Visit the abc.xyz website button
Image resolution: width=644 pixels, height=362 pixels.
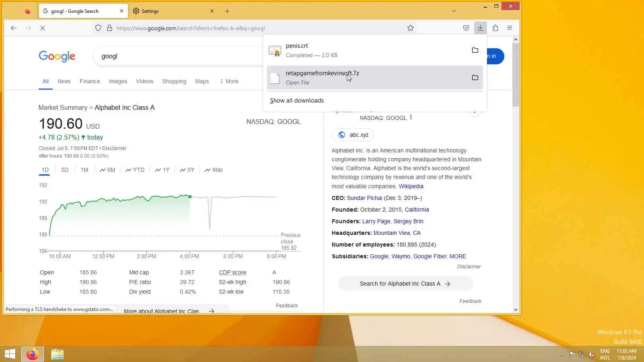click(x=353, y=135)
